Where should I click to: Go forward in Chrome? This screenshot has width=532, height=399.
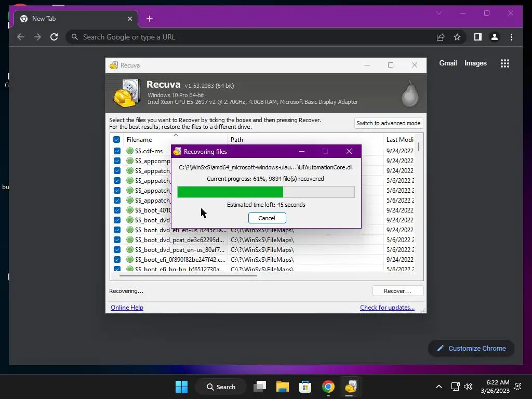[37, 37]
